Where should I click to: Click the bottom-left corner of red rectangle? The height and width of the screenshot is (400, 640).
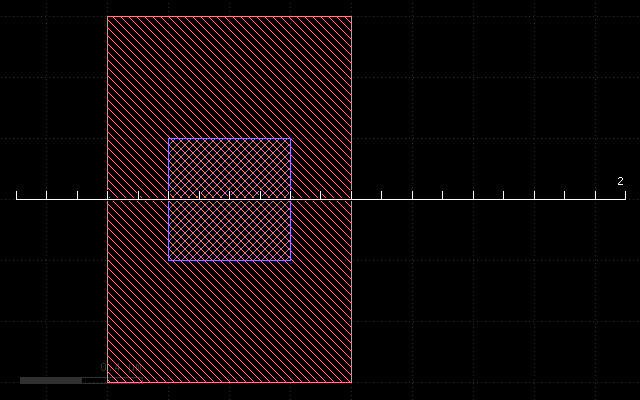pos(107,382)
